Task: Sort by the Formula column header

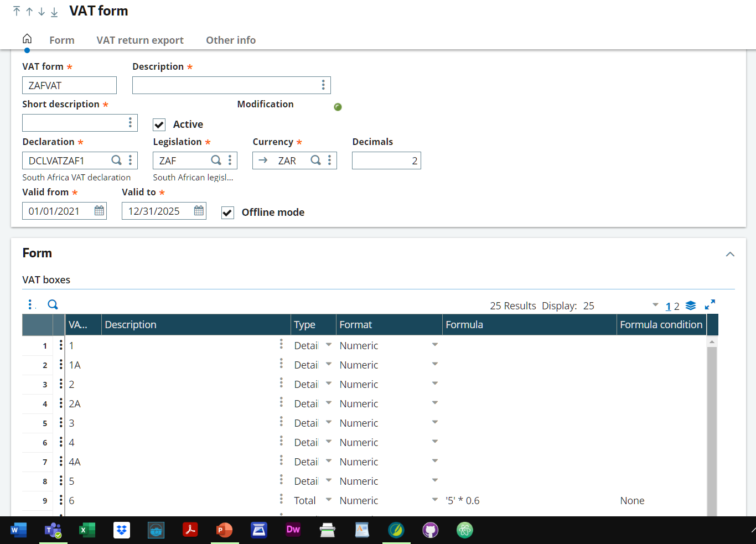Action: point(529,325)
